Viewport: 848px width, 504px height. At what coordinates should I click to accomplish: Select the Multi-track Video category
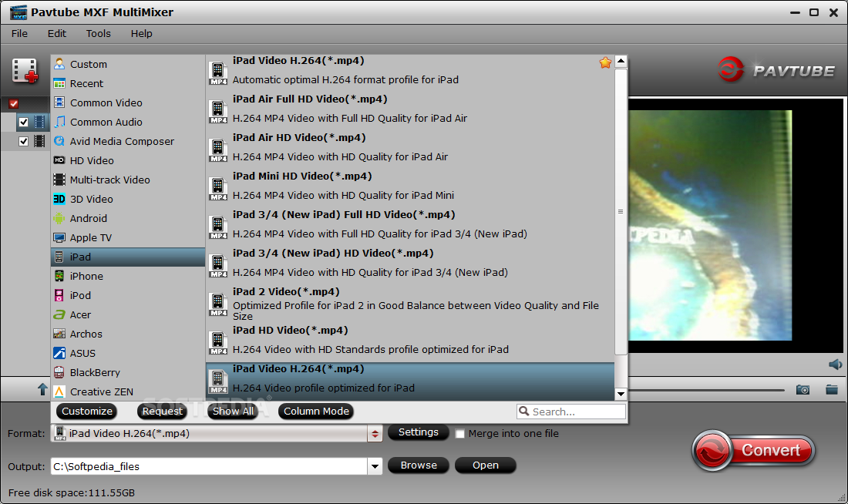point(128,180)
